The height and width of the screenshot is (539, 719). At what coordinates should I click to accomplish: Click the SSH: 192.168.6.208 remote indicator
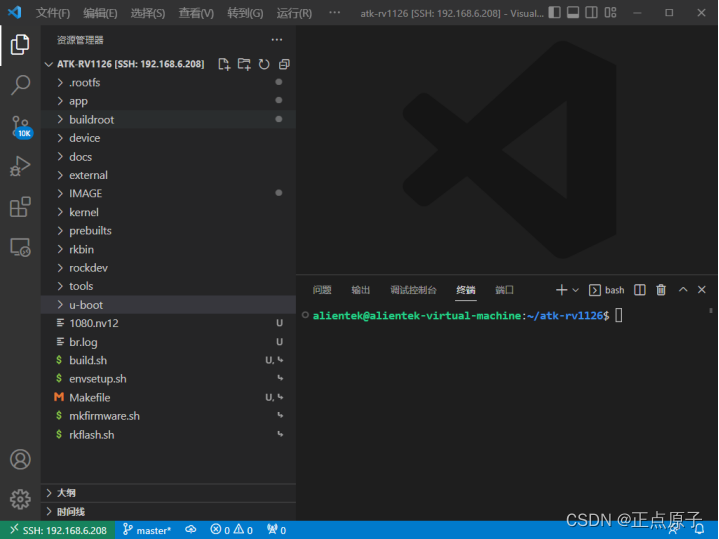58,530
